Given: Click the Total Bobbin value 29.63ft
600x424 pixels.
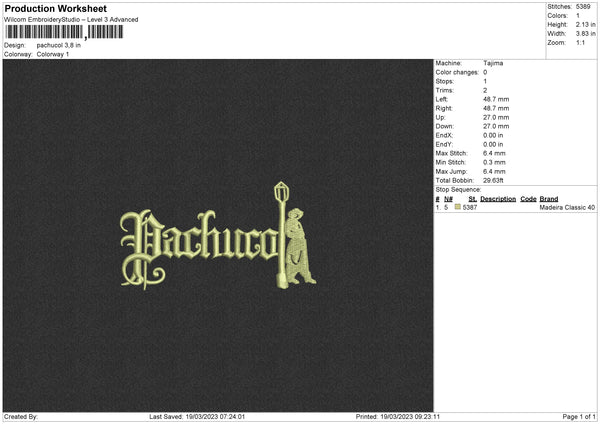Looking at the screenshot, I should click(493, 180).
